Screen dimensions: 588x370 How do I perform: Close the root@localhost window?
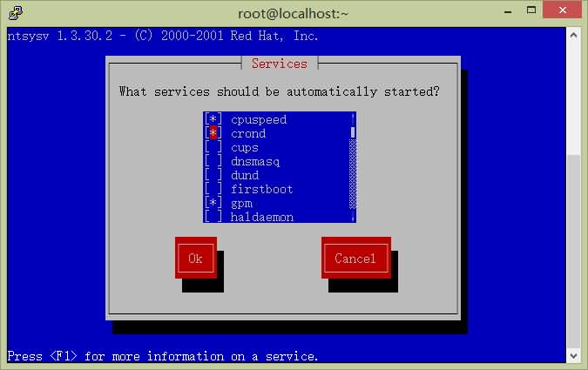[x=563, y=10]
